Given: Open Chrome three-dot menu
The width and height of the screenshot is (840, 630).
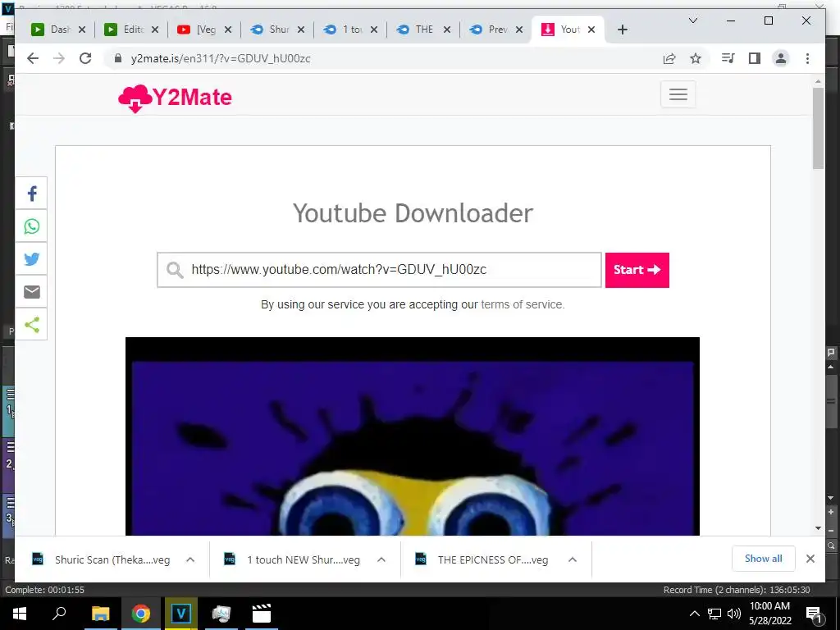Looking at the screenshot, I should pos(807,58).
